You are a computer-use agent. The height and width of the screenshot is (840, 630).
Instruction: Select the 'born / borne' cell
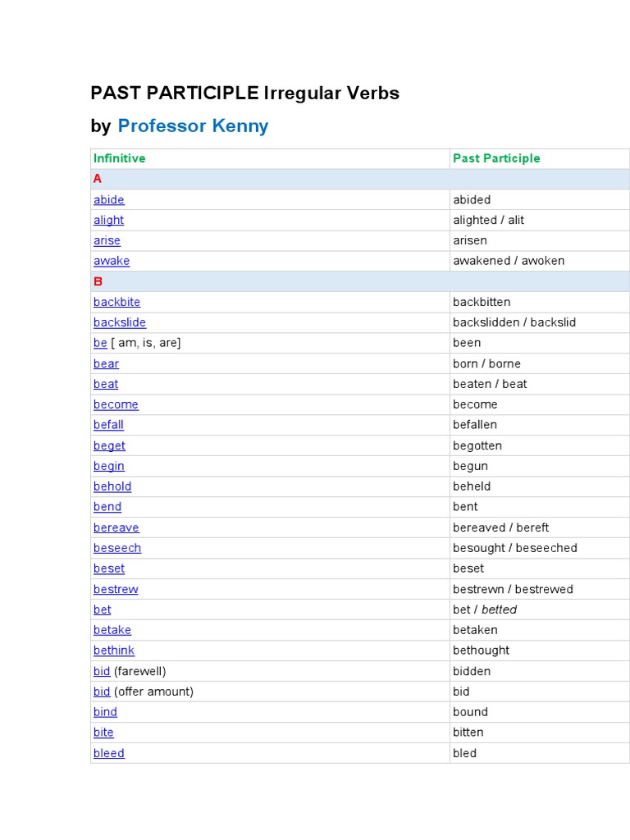click(540, 363)
